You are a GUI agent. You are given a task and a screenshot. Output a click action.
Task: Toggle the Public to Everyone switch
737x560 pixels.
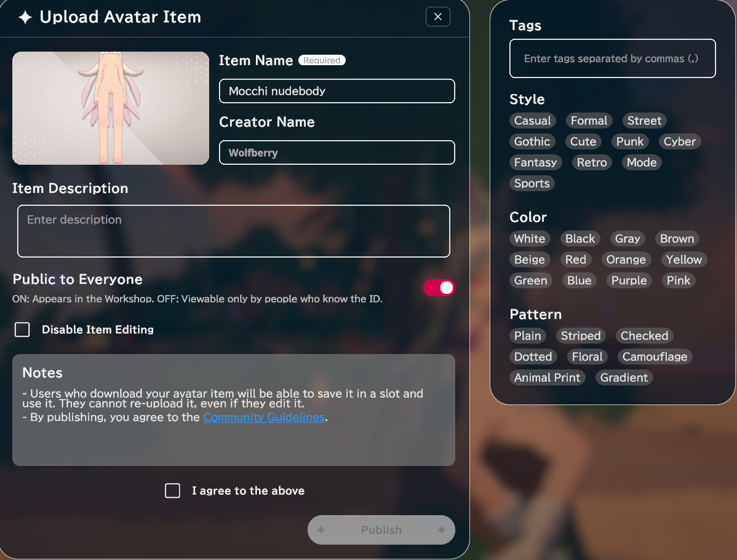click(x=439, y=288)
